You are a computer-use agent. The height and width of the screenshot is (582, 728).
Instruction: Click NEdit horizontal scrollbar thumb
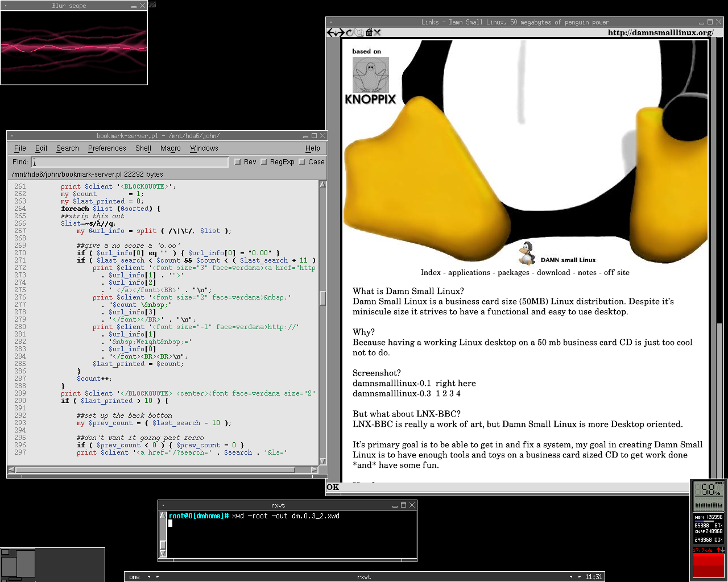[x=156, y=469]
